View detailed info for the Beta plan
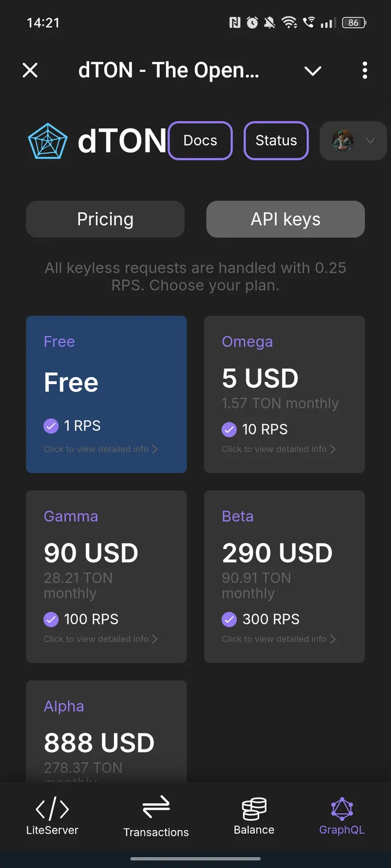This screenshot has height=868, width=391. [x=279, y=639]
